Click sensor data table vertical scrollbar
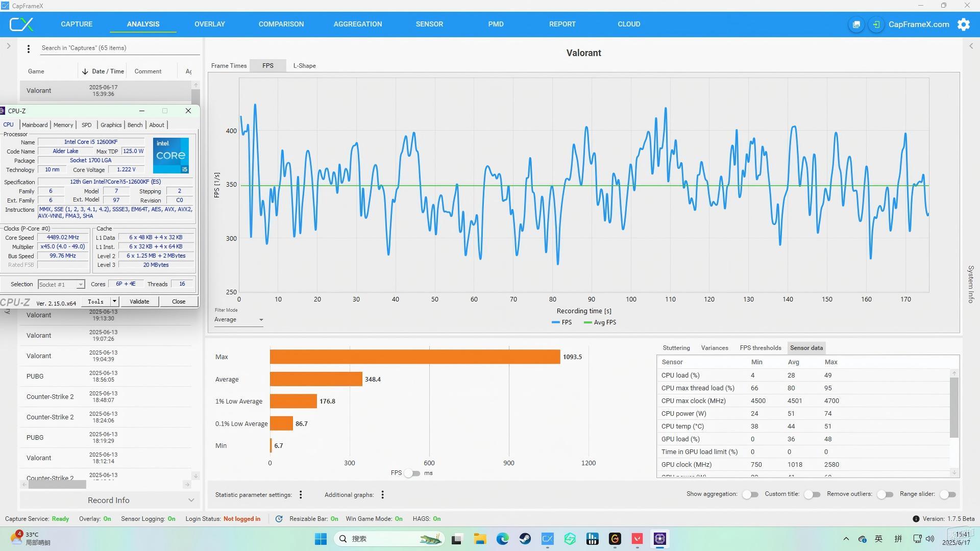Viewport: 980px width, 551px height. (954, 408)
